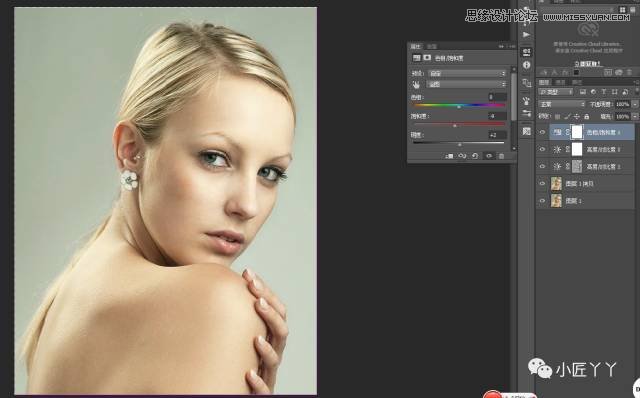The height and width of the screenshot is (398, 640).
Task: Click the Hue value input field
Action: click(498, 97)
